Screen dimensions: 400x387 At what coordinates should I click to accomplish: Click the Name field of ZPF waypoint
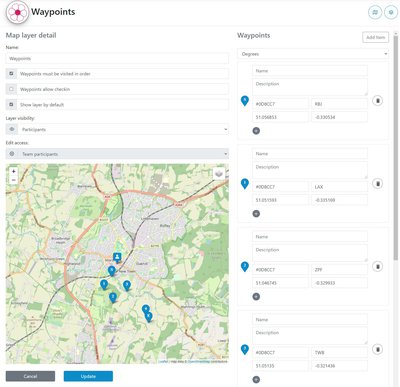pos(310,237)
